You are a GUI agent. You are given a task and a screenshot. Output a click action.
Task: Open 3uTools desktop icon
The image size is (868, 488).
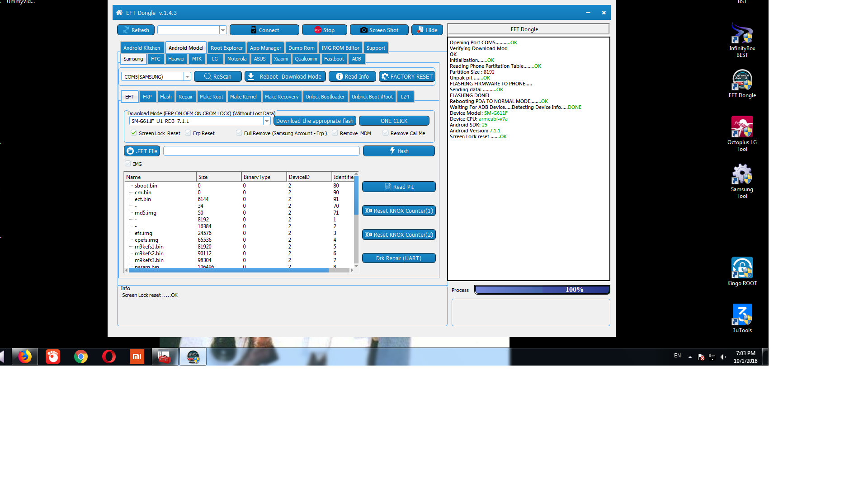(x=742, y=318)
